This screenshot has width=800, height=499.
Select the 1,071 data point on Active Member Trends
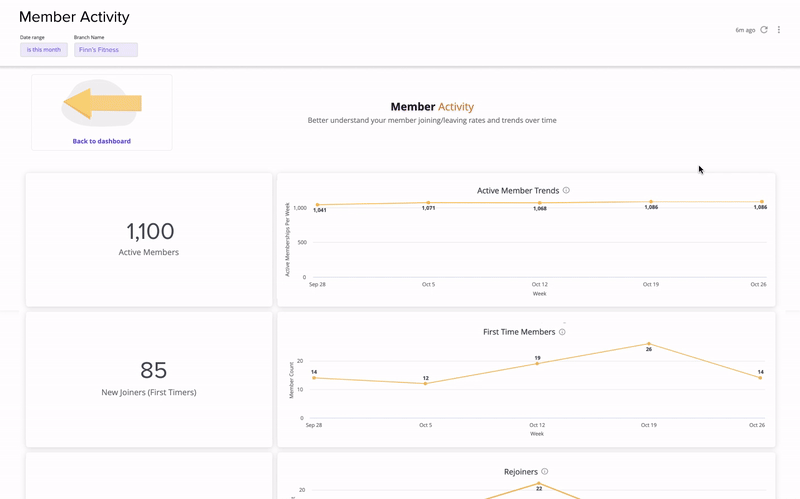click(x=428, y=203)
